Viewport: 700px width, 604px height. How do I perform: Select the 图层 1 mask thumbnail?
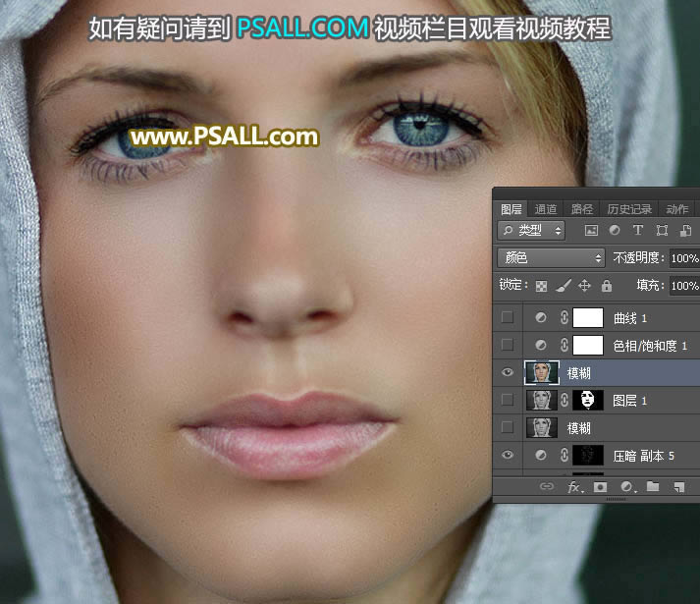[589, 401]
